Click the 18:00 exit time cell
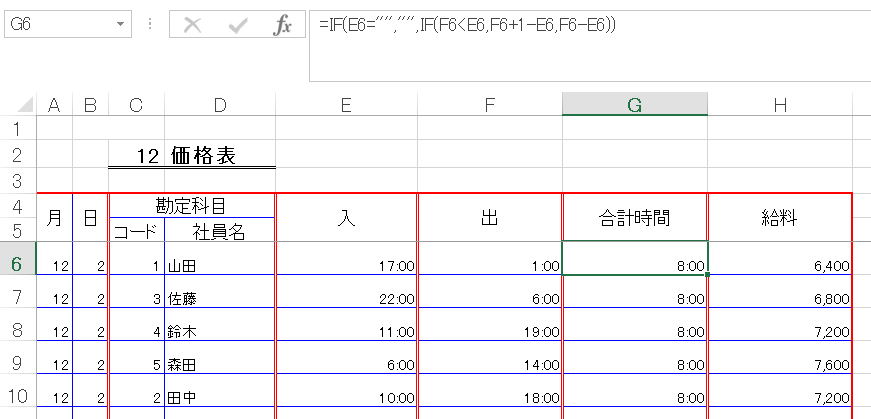Viewport: 871px width, 419px height. click(x=489, y=391)
